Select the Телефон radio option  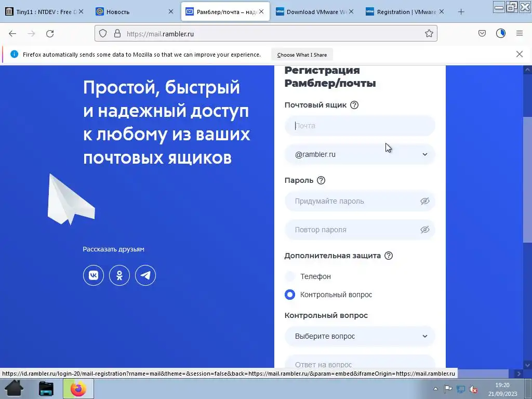[290, 276]
